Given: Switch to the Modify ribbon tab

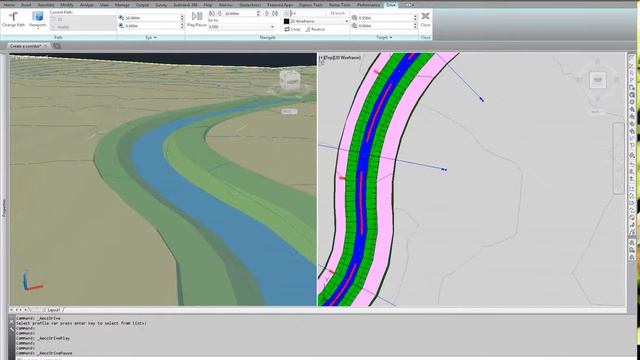Looking at the screenshot, I should pos(67,5).
